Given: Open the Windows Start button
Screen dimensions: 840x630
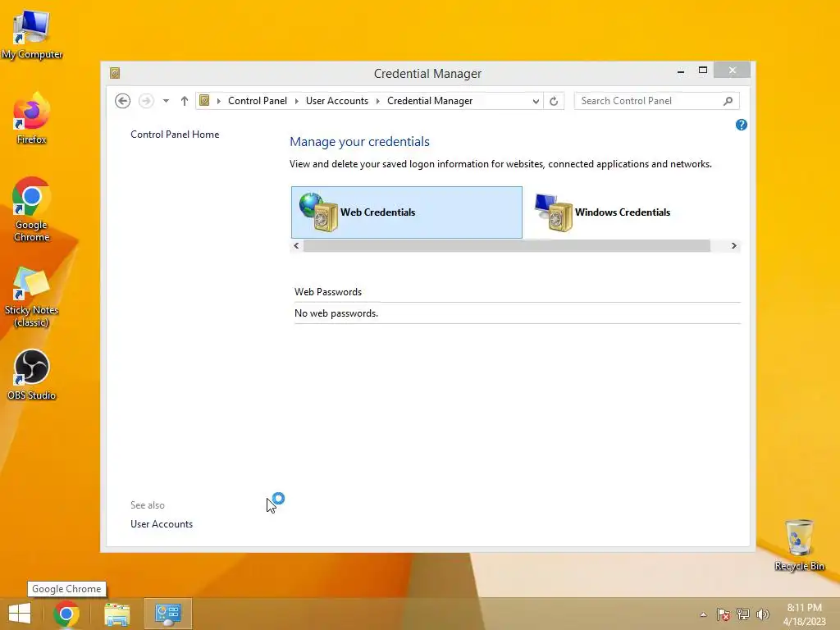Looking at the screenshot, I should (x=20, y=614).
